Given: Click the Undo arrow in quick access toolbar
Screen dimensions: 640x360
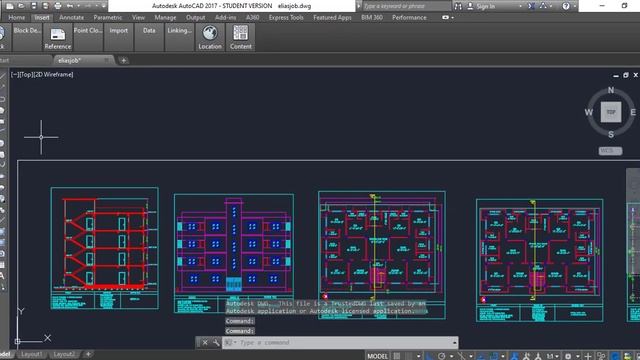Looking at the screenshot, I should (70, 6).
